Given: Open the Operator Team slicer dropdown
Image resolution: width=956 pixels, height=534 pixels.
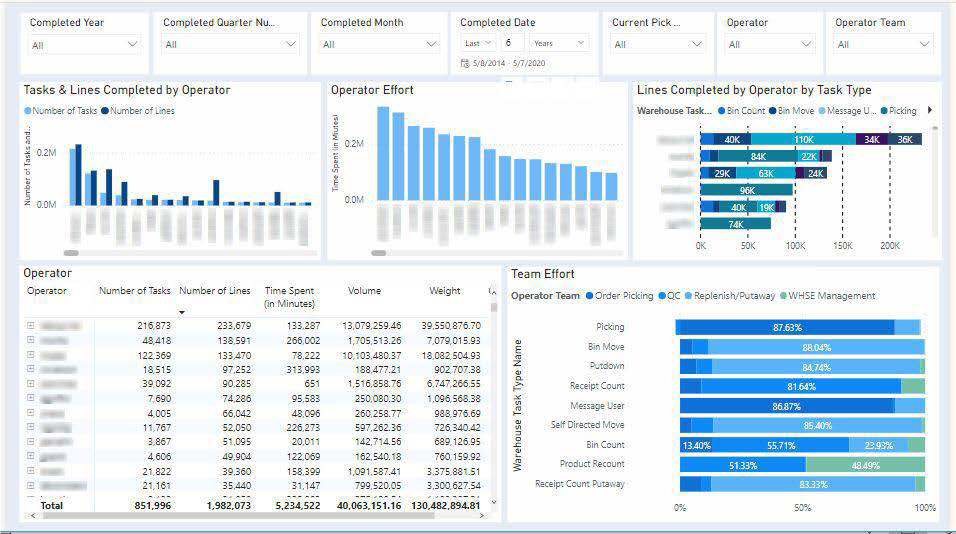Looking at the screenshot, I should click(883, 44).
